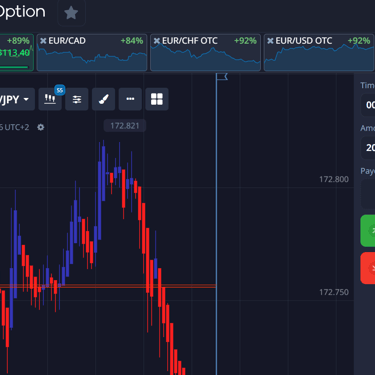The height and width of the screenshot is (375, 375).
Task: Click the amount input field
Action: coord(368,148)
